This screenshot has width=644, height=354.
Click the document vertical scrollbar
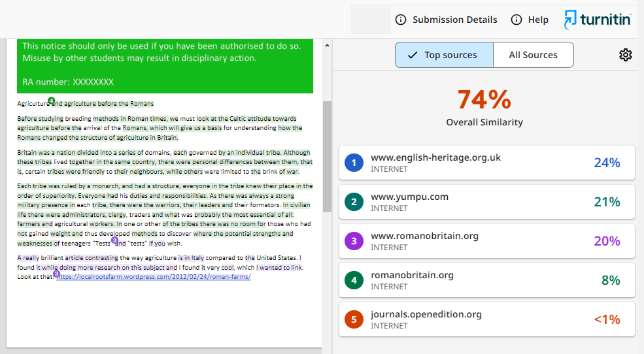pos(327,157)
